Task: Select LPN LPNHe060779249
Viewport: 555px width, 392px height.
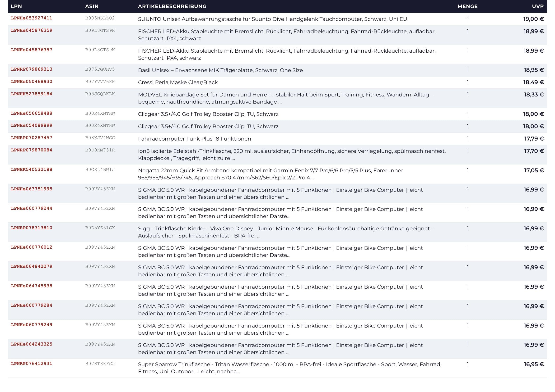Action: pos(31,325)
